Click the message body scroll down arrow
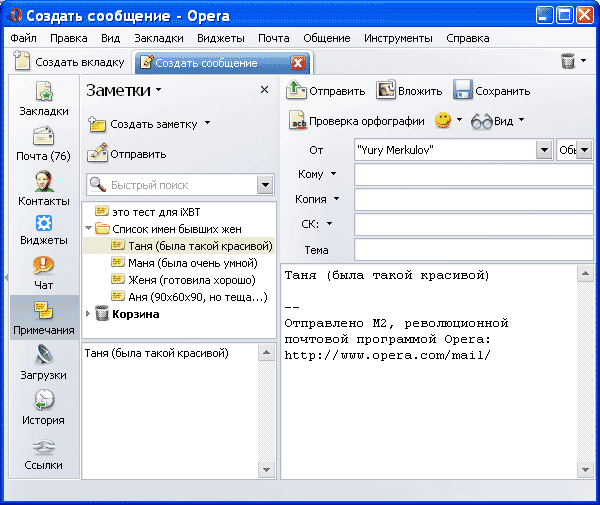This screenshot has width=600, height=505. pos(585,470)
